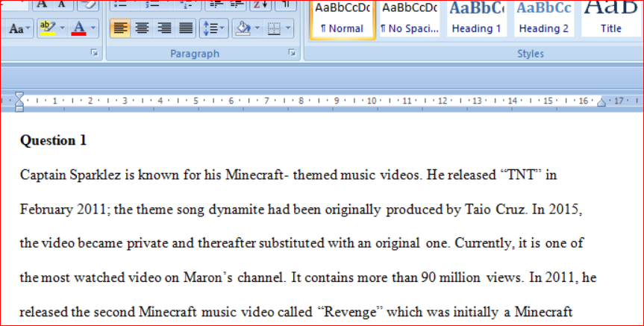
Task: Apply the Heading 1 style
Action: (476, 19)
